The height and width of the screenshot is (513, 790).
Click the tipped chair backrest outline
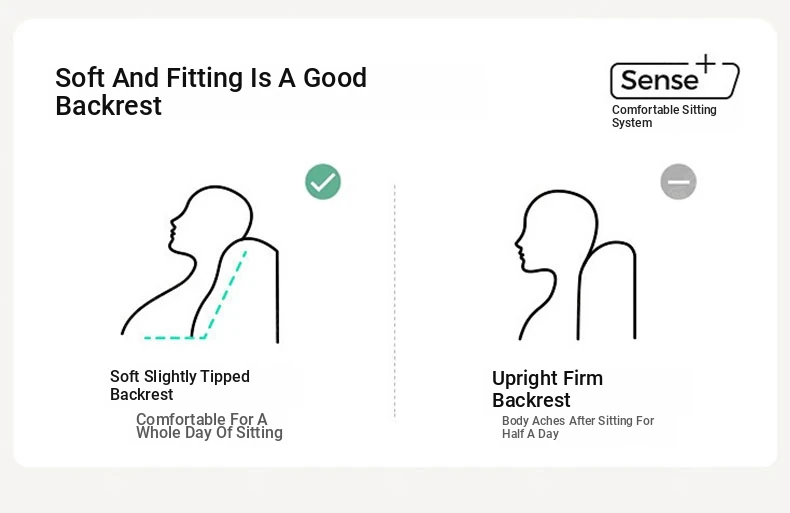pos(235,290)
